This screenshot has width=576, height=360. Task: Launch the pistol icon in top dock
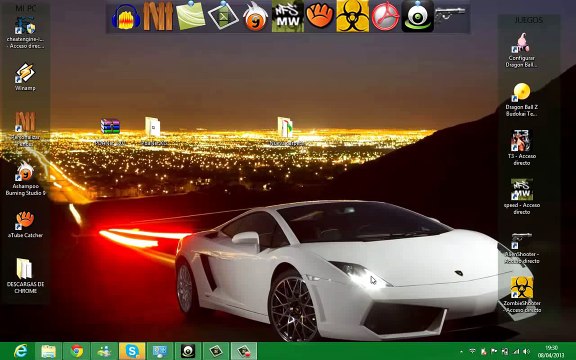[x=450, y=15]
